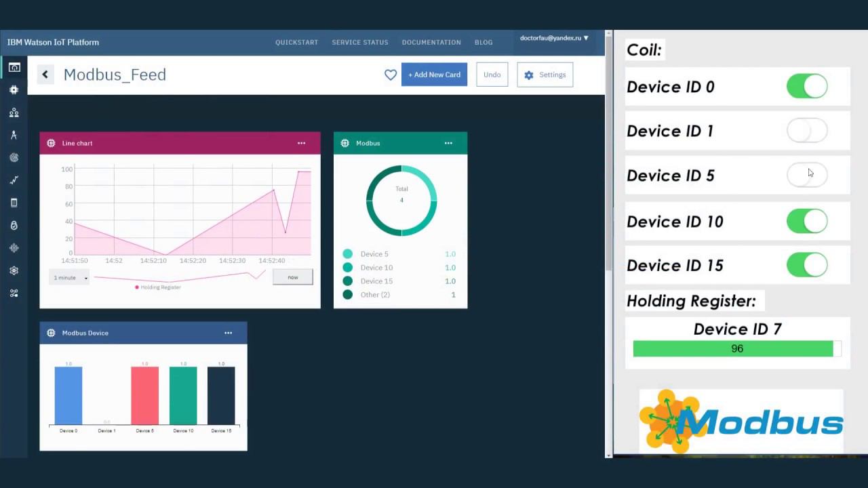
Task: Click the + Add New Card button
Action: click(434, 75)
